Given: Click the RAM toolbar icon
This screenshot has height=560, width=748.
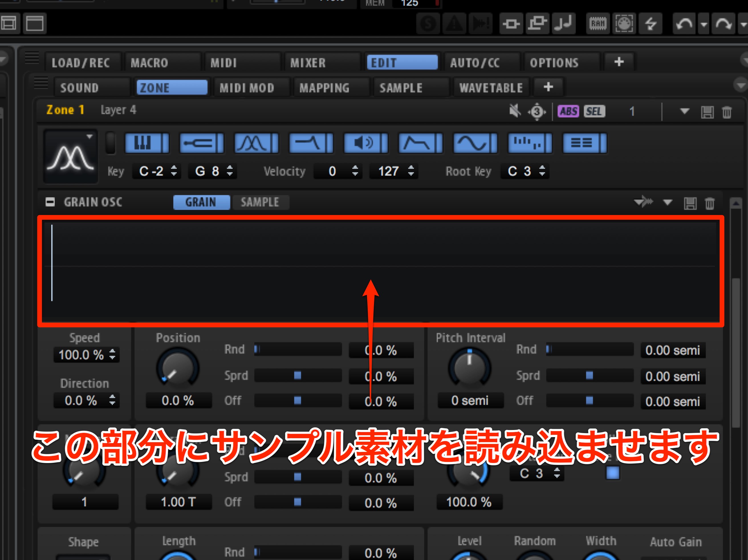Looking at the screenshot, I should [x=598, y=24].
